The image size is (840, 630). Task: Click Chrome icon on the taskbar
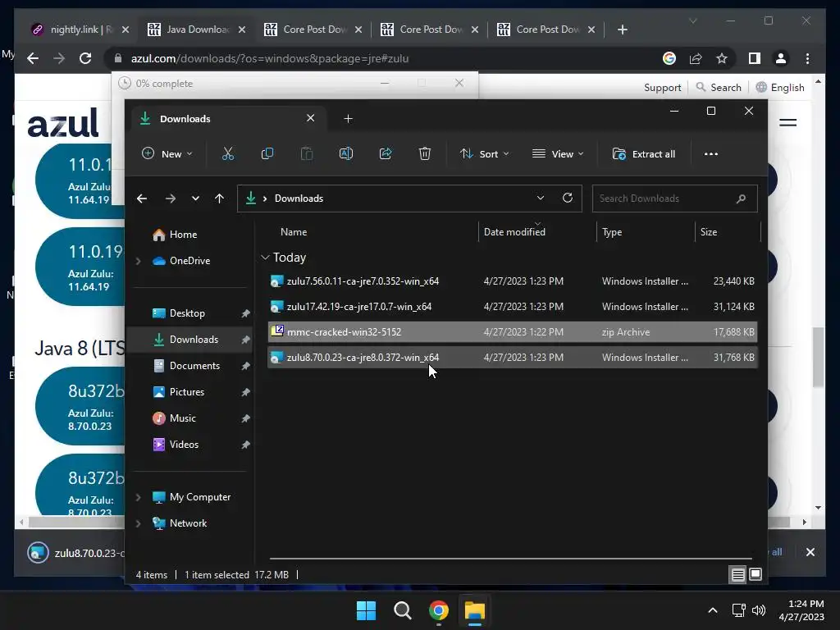(438, 610)
